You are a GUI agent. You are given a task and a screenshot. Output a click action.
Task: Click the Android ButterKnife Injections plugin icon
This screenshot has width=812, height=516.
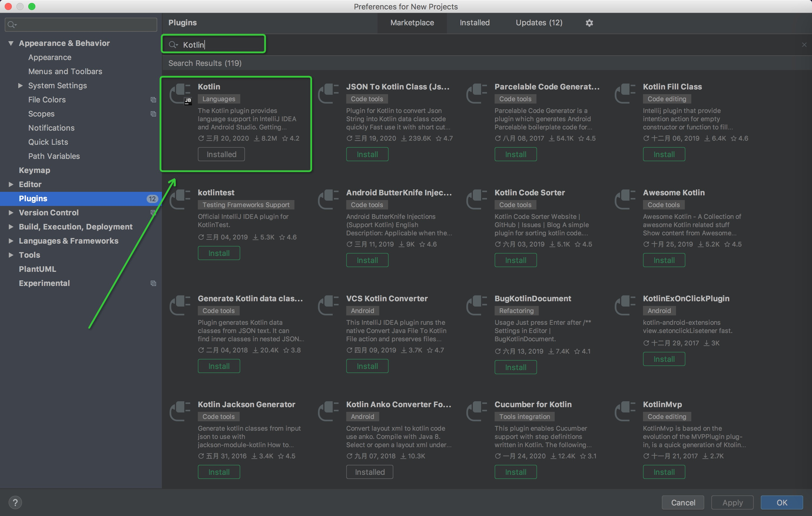329,199
